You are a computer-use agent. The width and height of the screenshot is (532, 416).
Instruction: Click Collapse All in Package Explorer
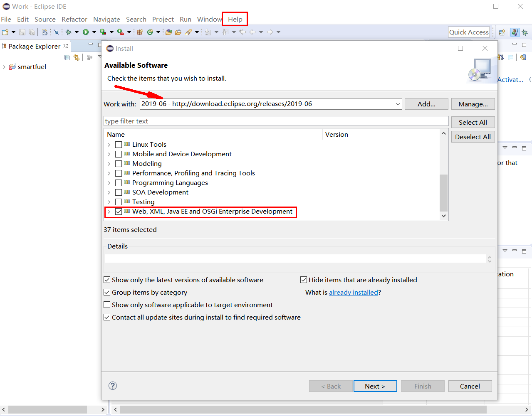click(67, 57)
